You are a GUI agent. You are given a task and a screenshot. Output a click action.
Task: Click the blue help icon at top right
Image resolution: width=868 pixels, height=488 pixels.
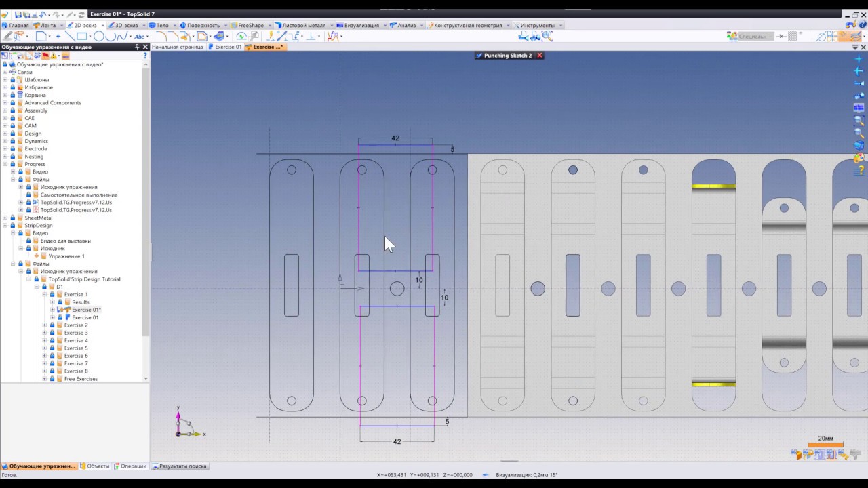pos(862,25)
